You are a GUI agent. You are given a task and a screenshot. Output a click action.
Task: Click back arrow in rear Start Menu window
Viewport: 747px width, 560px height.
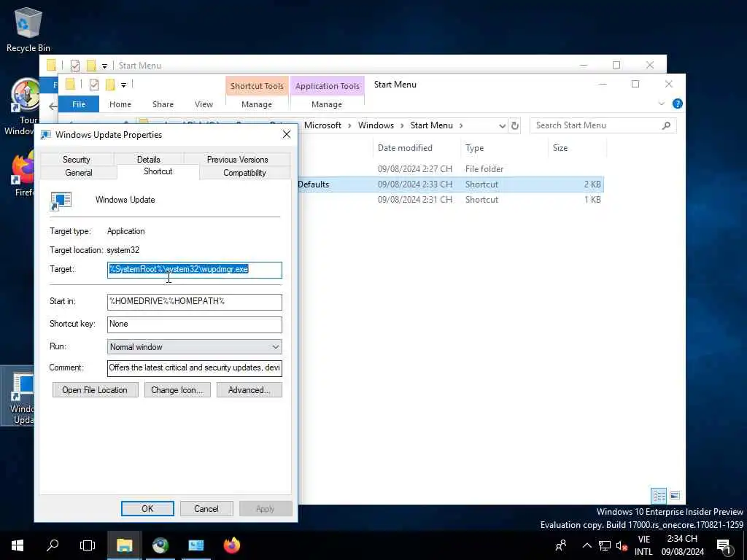(52, 106)
